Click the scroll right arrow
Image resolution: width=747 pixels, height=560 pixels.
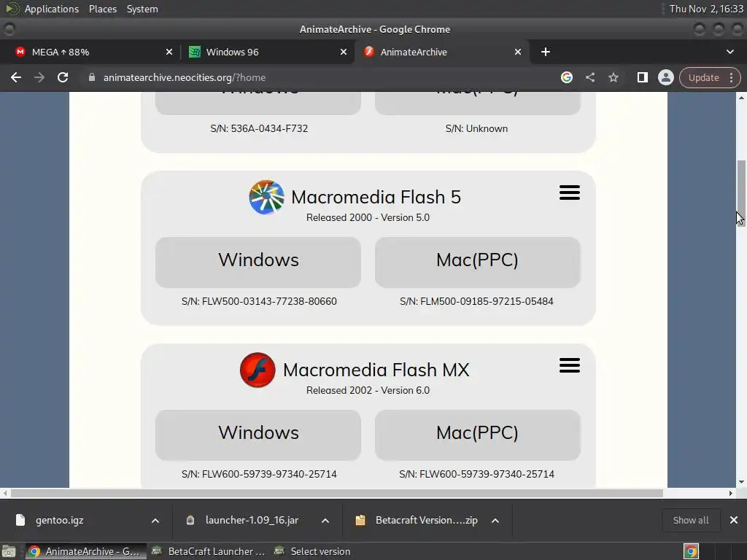(x=731, y=494)
